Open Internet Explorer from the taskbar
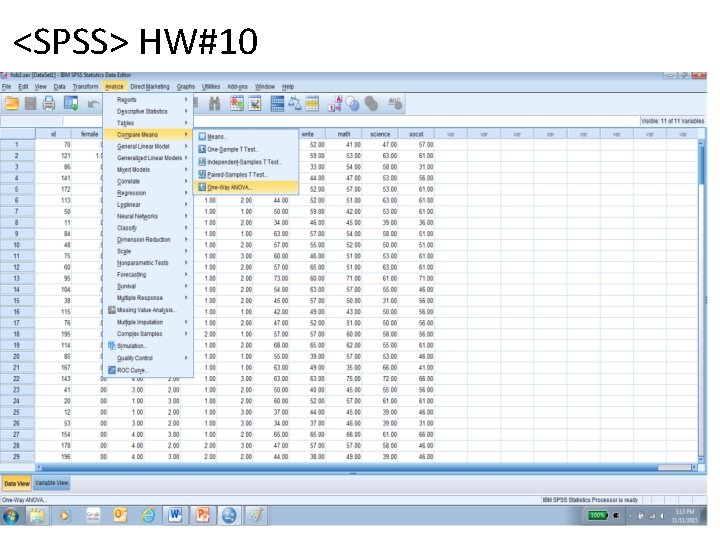The width and height of the screenshot is (720, 540). pos(148,516)
